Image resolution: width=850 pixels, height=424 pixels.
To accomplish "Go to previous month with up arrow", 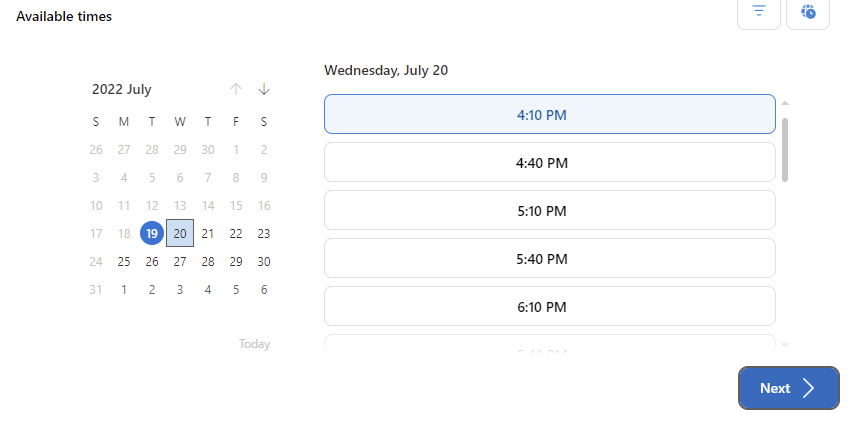I will point(236,89).
